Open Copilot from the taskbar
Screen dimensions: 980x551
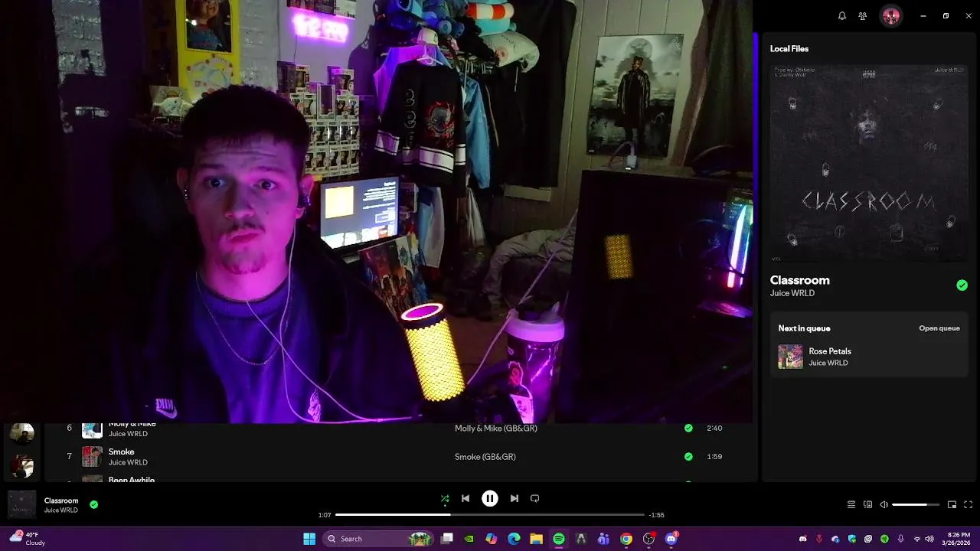coord(492,539)
